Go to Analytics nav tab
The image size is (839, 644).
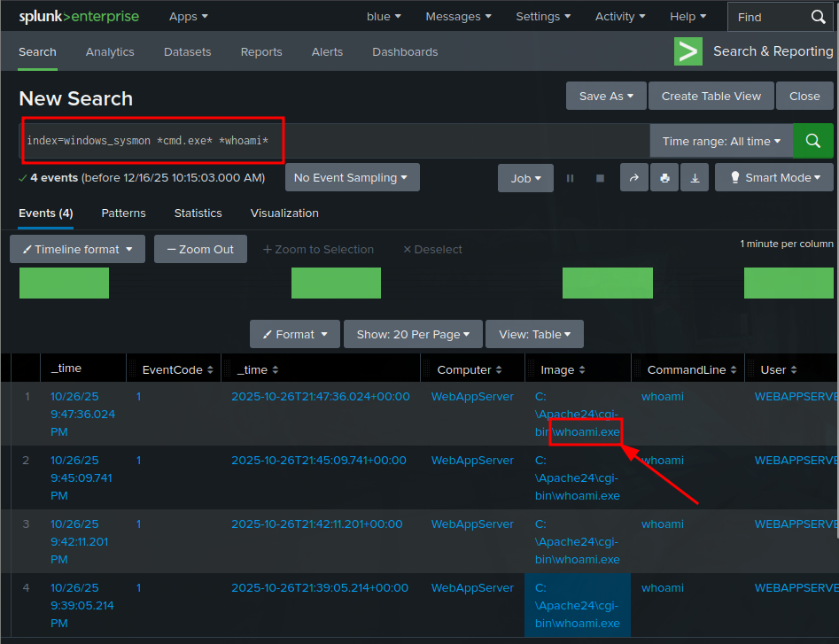[x=110, y=52]
